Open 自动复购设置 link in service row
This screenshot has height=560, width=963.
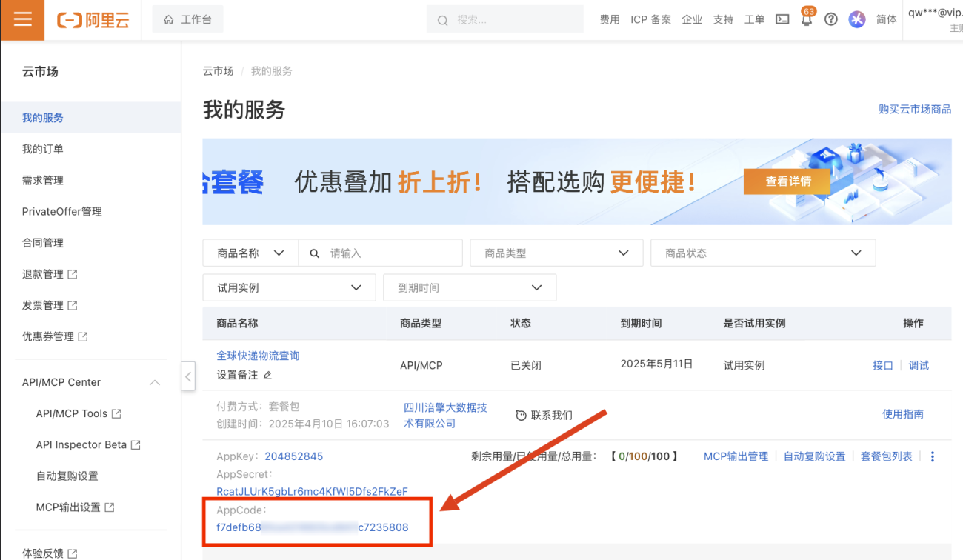(x=814, y=456)
